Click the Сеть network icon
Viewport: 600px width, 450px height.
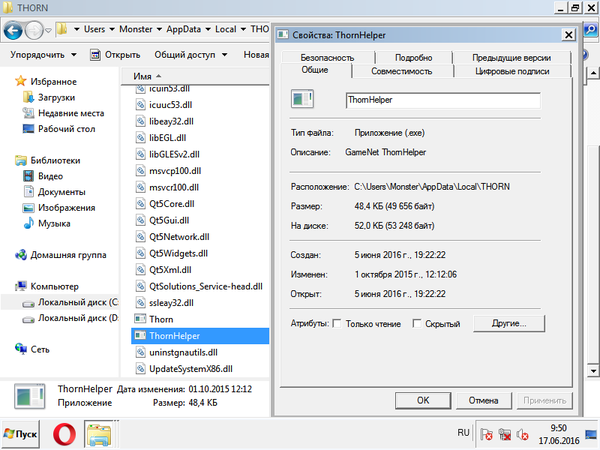tap(21, 349)
